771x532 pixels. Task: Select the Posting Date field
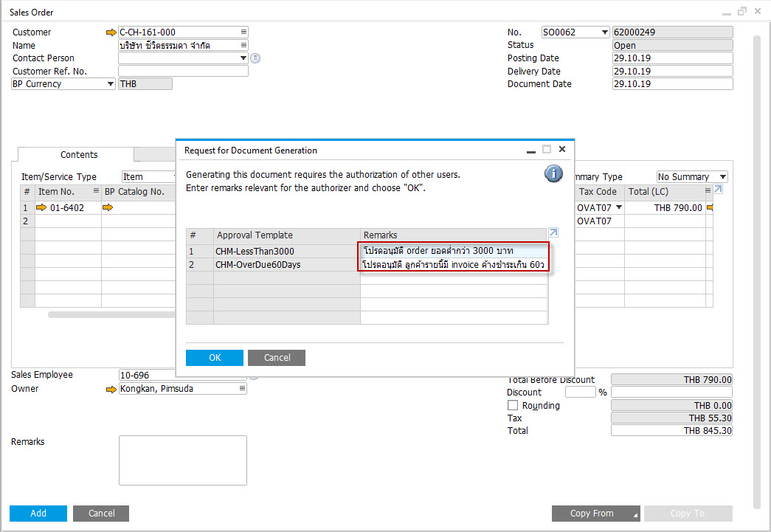pyautogui.click(x=672, y=58)
